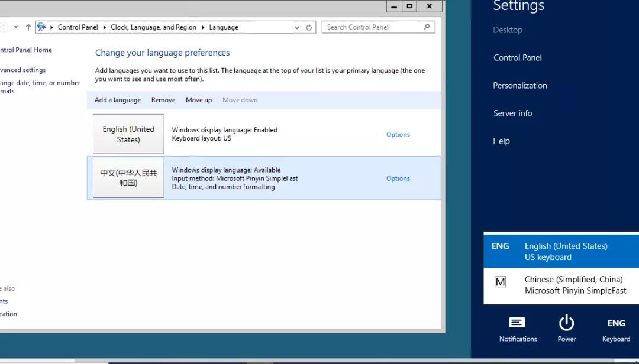Close the Language window
Viewport: 639px width, 364px height.
tap(430, 6)
